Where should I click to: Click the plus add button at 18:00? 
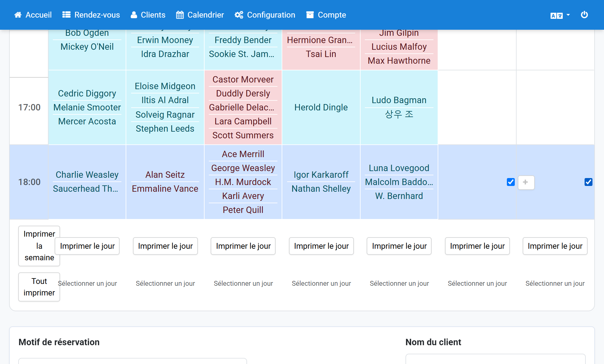(526, 182)
